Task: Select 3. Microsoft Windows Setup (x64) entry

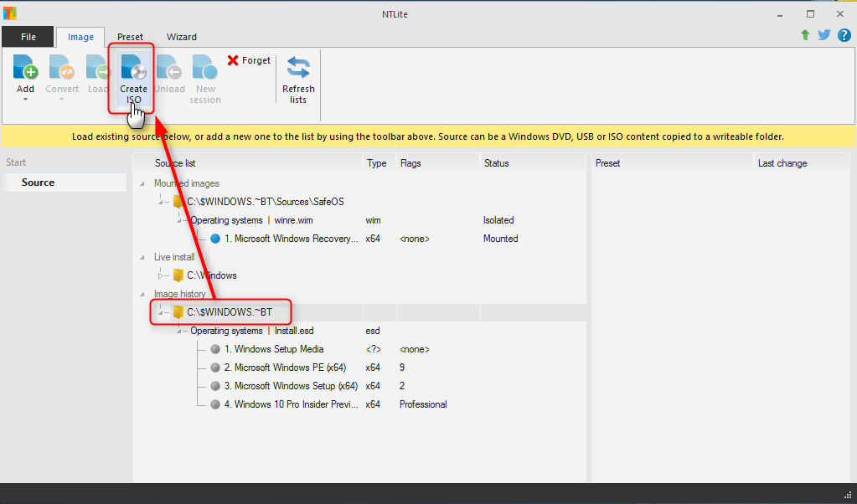Action: pos(291,385)
